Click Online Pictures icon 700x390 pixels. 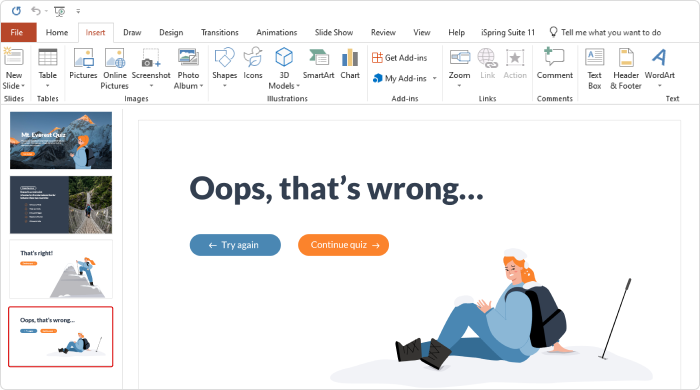(x=115, y=68)
